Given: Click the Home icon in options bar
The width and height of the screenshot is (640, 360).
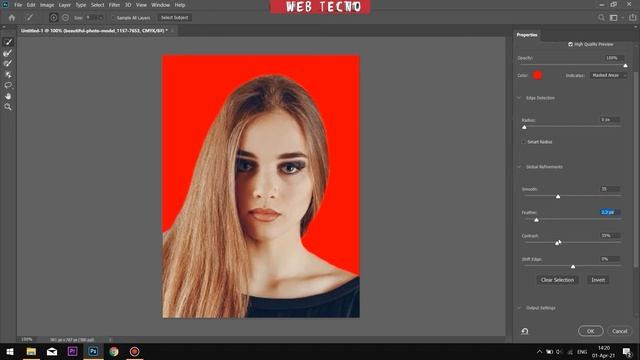Looking at the screenshot, I should click(12, 18).
